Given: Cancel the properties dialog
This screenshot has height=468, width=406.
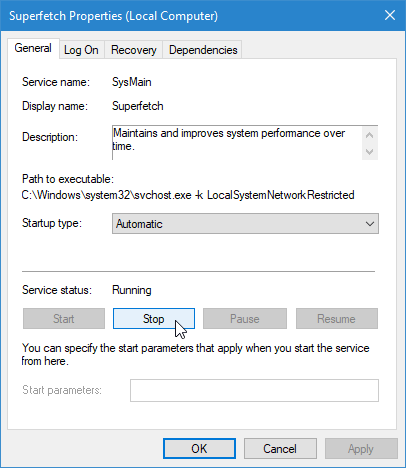Looking at the screenshot, I should click(280, 449).
